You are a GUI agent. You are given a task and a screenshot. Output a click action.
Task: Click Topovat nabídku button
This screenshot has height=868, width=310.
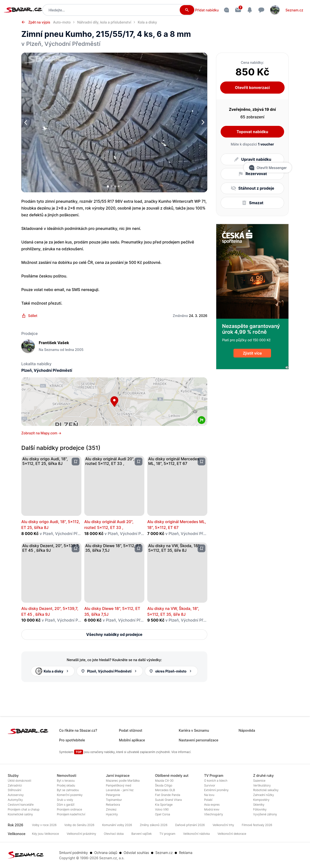[252, 132]
